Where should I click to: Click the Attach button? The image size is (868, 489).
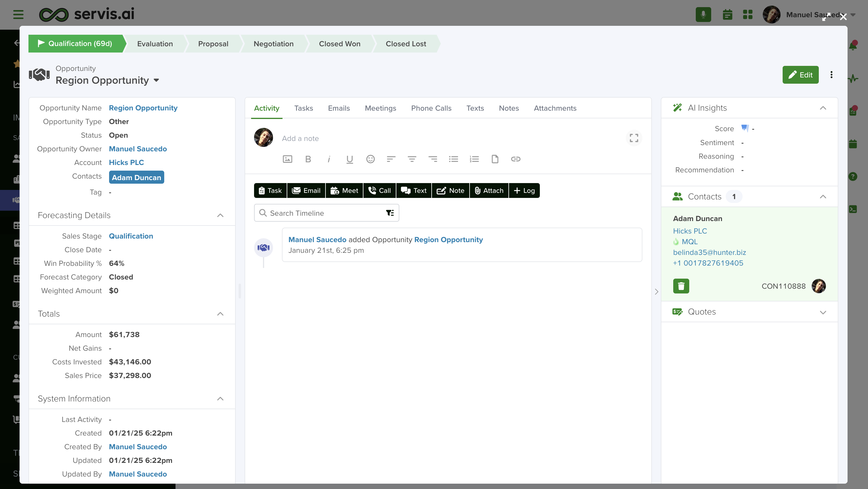489,190
